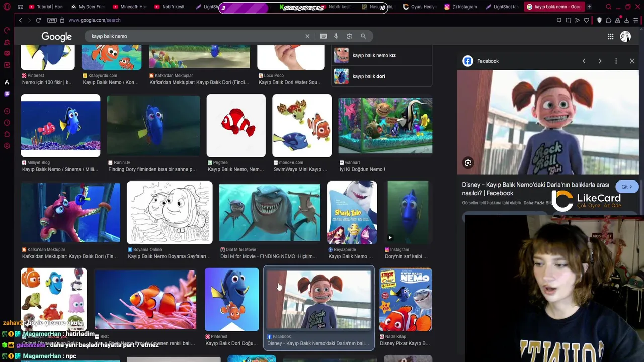
Task: Close the Facebook image preview panel
Action: [632, 61]
